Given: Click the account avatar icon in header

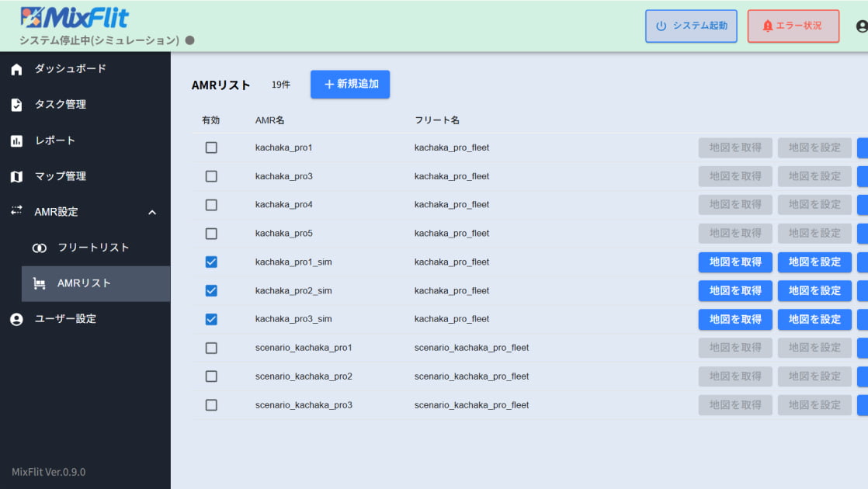Looking at the screenshot, I should click(x=861, y=26).
